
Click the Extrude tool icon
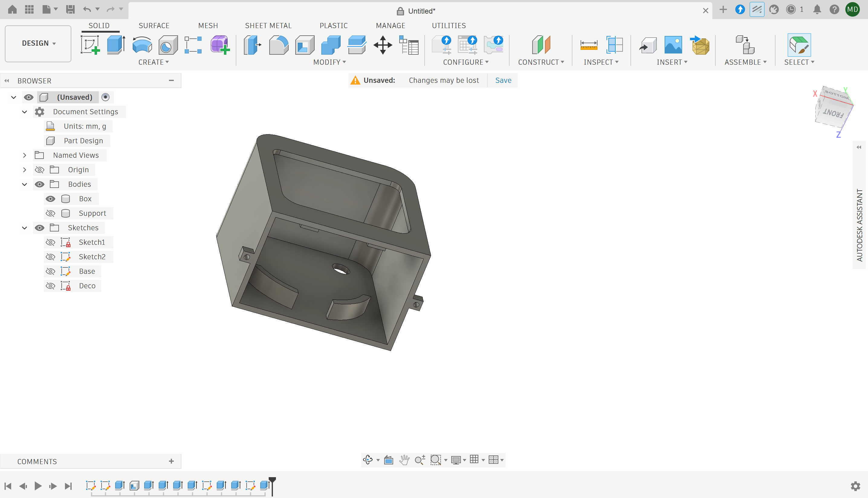(x=116, y=45)
